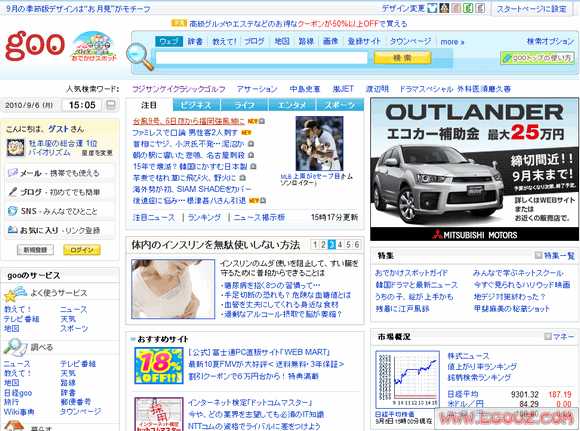Open the 注目ニュース link
This screenshot has height=431, width=580.
point(154,217)
